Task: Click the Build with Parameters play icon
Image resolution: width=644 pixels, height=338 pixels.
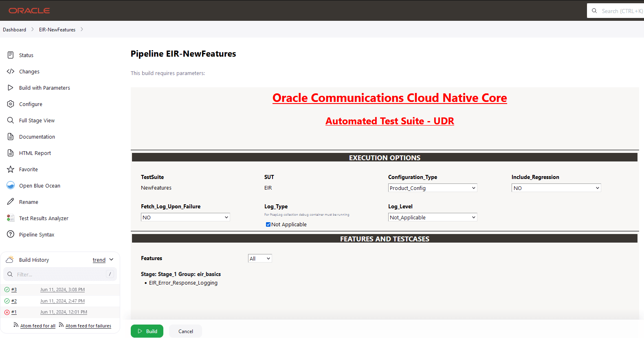Action: pos(11,88)
